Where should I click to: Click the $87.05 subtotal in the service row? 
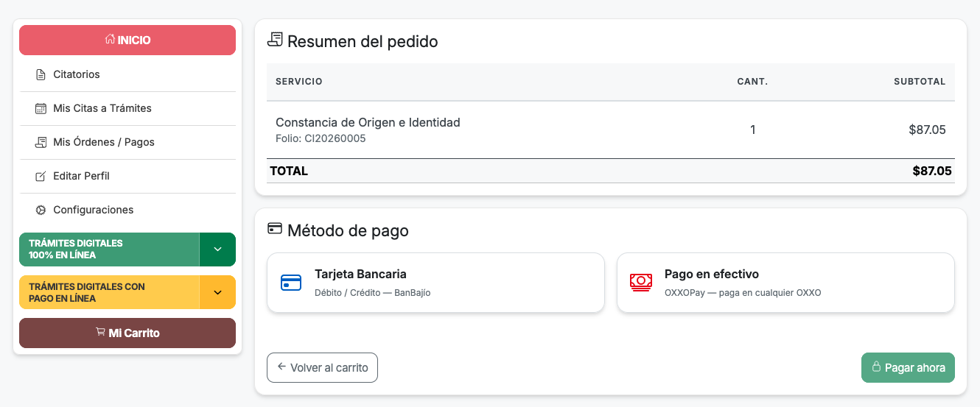927,130
